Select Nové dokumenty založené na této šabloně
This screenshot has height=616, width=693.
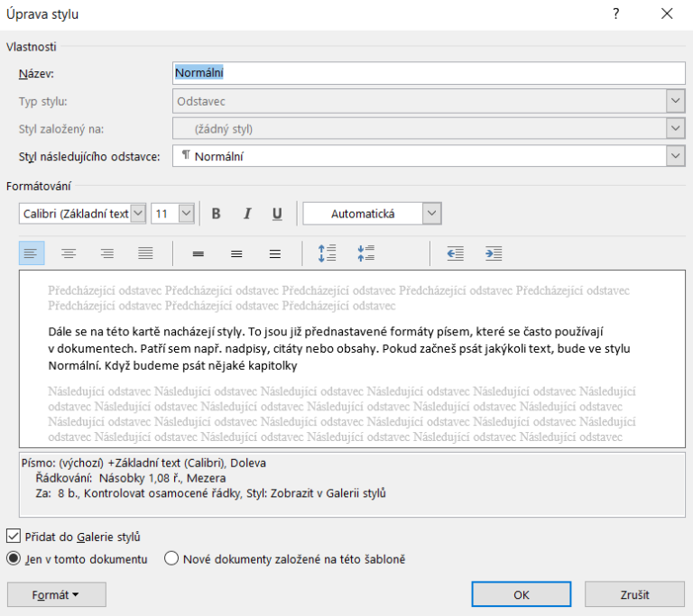click(x=171, y=558)
